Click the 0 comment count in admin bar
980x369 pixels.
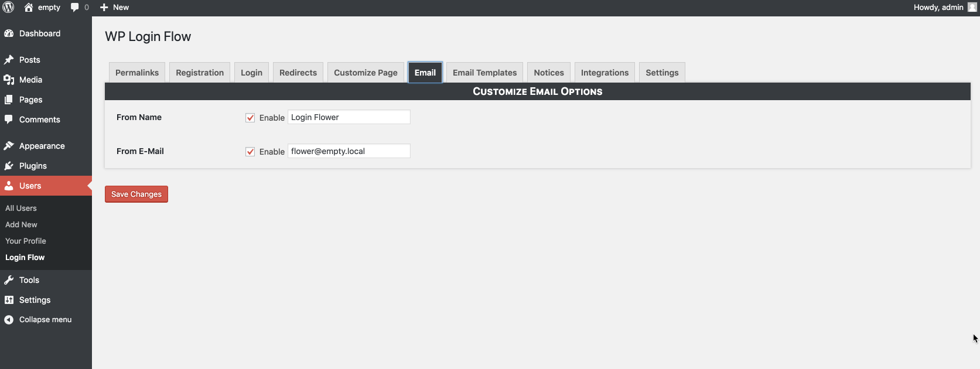(87, 8)
